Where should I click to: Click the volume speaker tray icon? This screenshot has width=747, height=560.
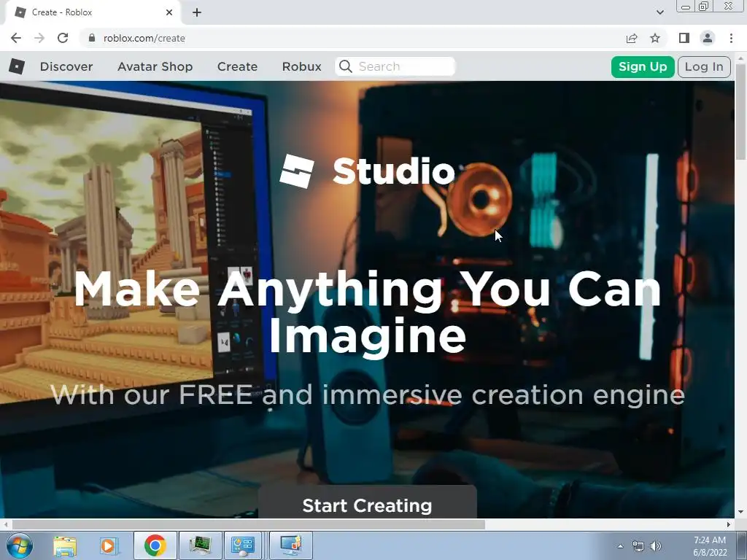656,546
